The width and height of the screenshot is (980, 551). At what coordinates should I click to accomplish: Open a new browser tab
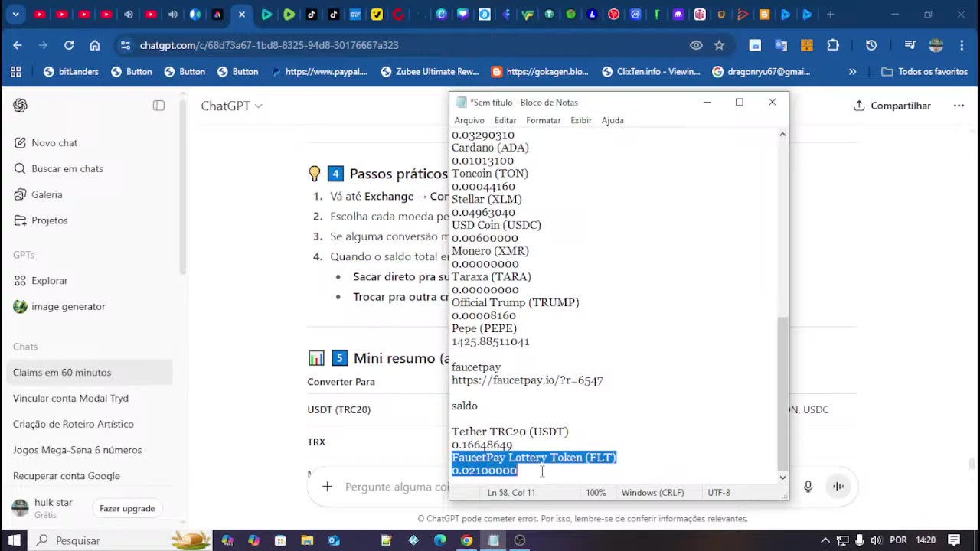coord(830,15)
